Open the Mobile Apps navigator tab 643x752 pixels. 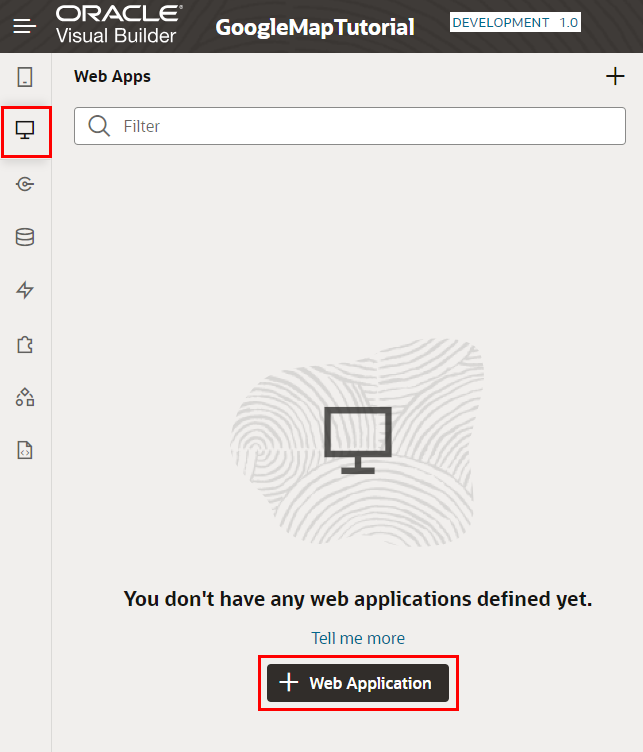(x=25, y=77)
